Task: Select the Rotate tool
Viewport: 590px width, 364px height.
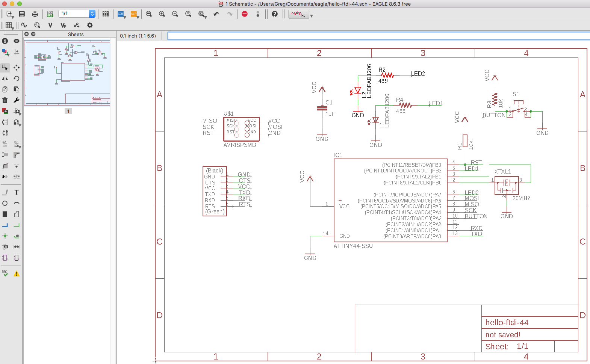Action: pos(16,79)
